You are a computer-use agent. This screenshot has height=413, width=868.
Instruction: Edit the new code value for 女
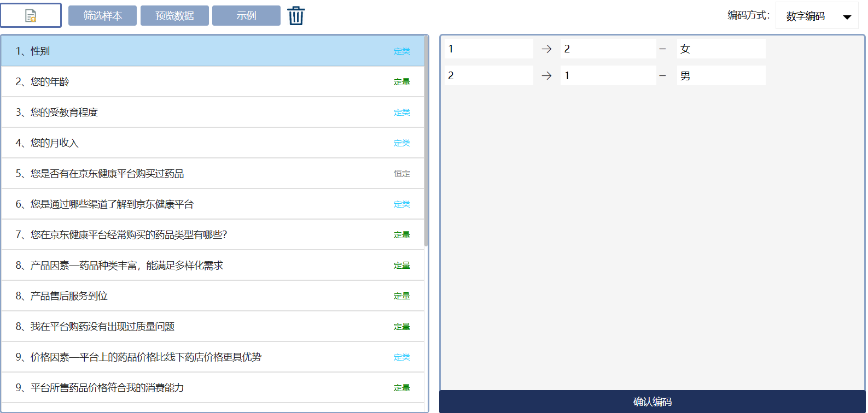click(608, 49)
